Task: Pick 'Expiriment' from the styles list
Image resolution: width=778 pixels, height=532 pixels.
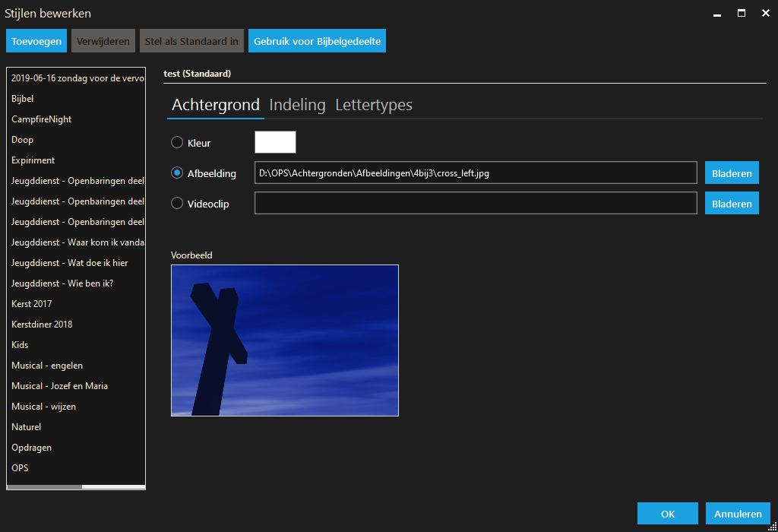Action: click(x=76, y=160)
